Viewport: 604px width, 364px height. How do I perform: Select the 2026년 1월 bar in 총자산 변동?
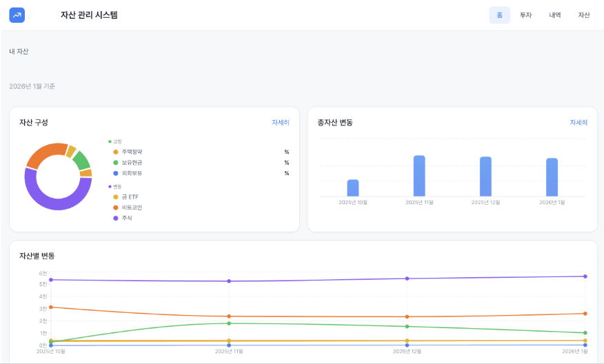tap(552, 177)
